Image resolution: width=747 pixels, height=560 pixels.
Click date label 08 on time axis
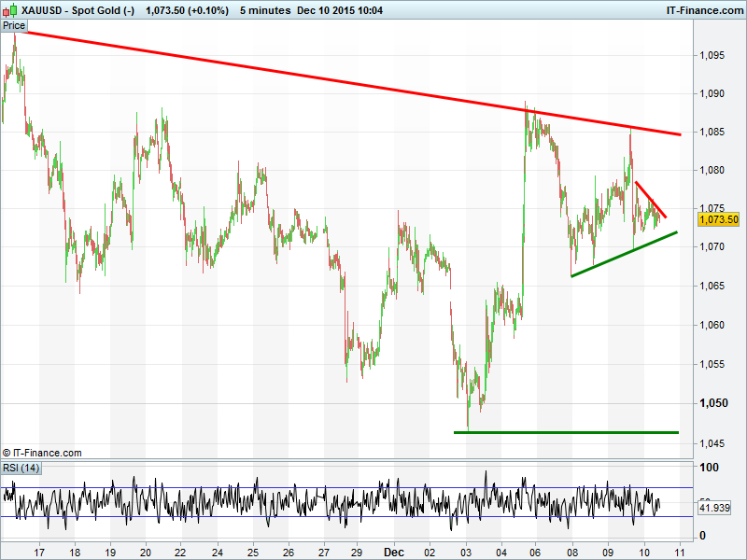[572, 553]
